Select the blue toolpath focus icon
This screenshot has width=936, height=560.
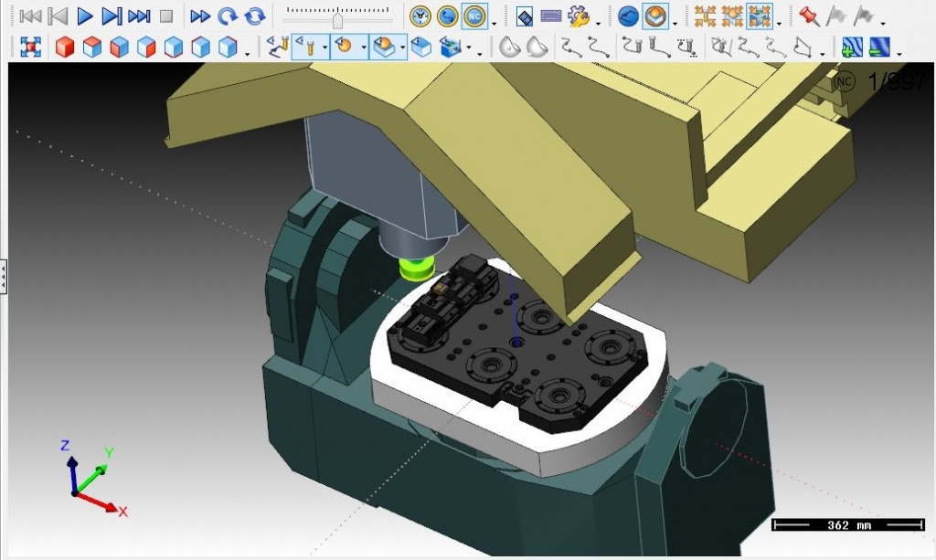[628, 16]
